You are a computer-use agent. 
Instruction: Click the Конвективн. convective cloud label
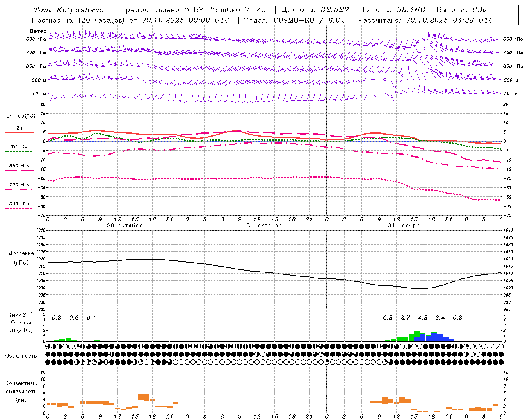[x=21, y=383]
